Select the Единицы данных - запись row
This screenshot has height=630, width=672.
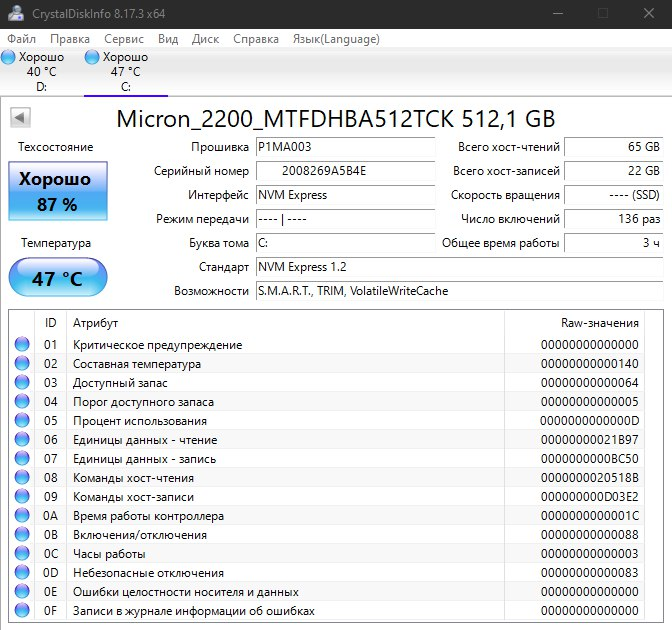click(327, 459)
